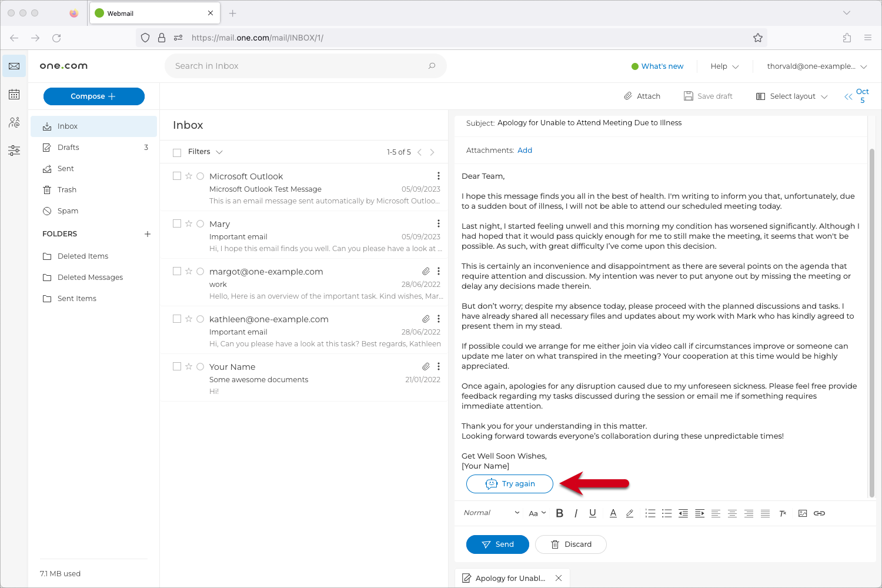The image size is (882, 588).
Task: Open the Help menu
Action: tap(724, 66)
